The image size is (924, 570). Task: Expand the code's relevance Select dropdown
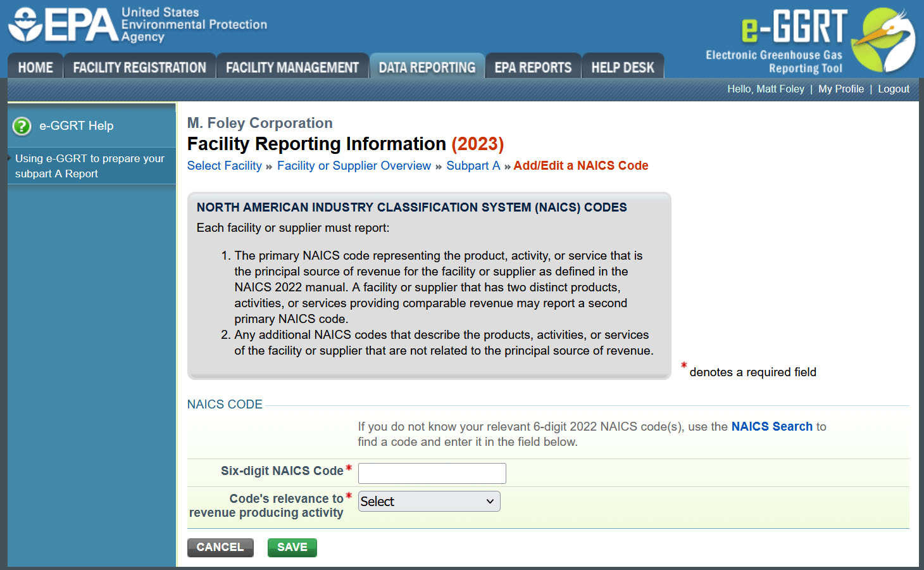point(429,502)
